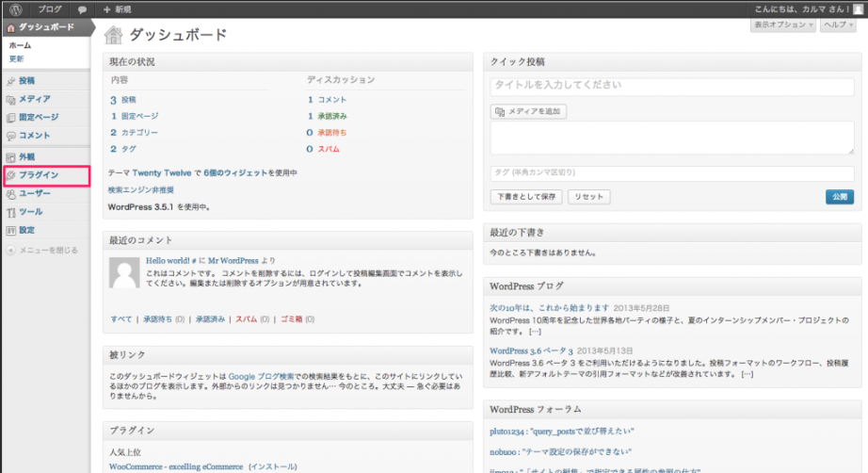
Task: Click the メディアを追加 button
Action: 529,111
